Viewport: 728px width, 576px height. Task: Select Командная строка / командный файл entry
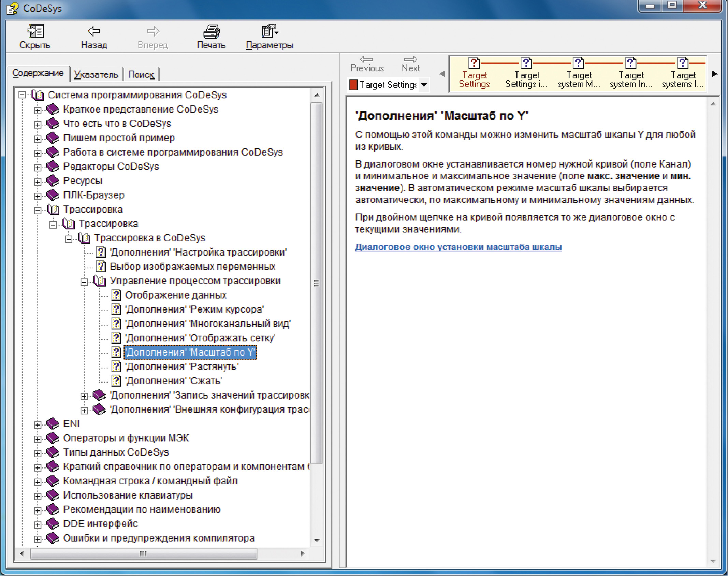[x=150, y=481]
